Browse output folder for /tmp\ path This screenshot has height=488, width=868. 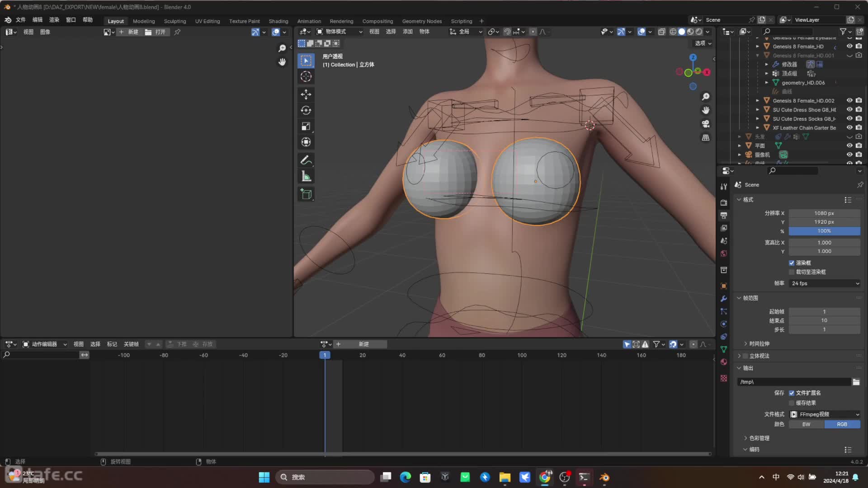pos(856,382)
